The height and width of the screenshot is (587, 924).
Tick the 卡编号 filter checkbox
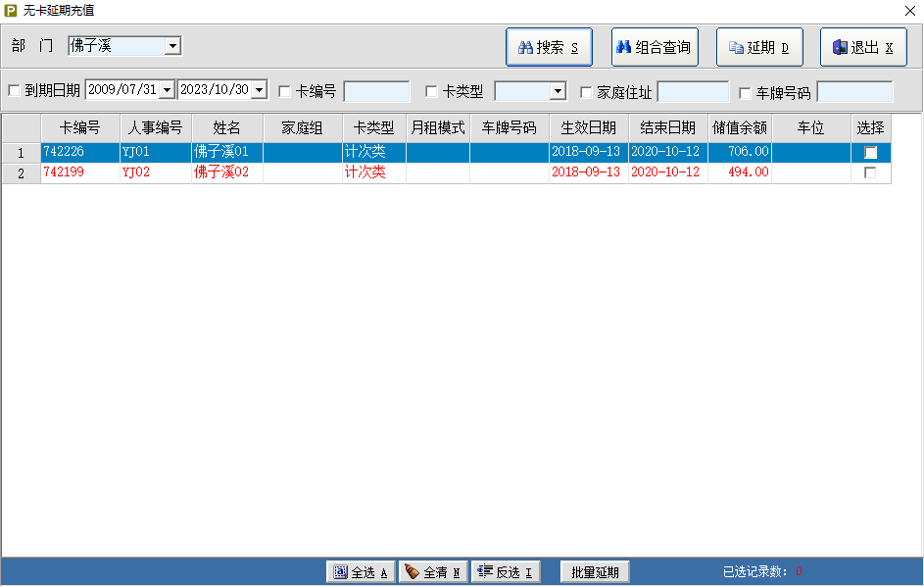point(285,92)
